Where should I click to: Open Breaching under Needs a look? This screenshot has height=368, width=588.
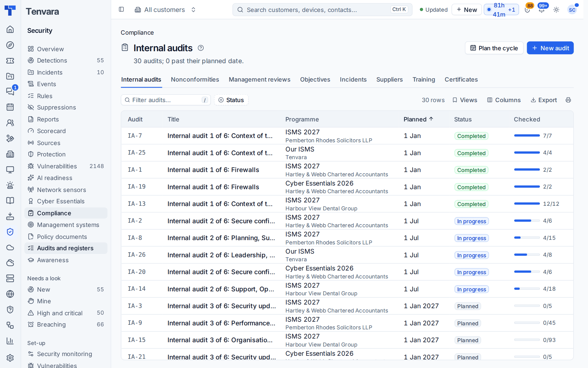pyautogui.click(x=66, y=324)
